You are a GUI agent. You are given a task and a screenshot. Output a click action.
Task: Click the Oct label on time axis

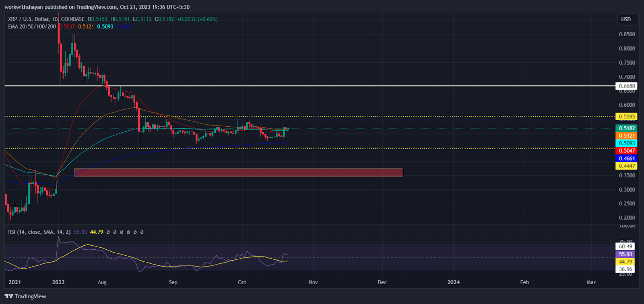(x=242, y=282)
